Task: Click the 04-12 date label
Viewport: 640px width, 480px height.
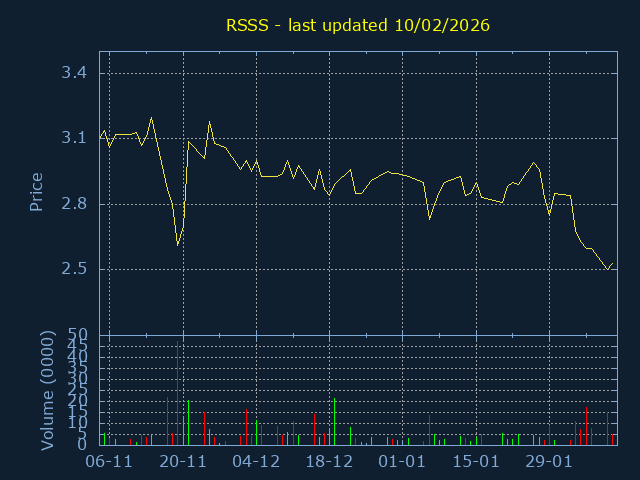Action: pos(256,462)
